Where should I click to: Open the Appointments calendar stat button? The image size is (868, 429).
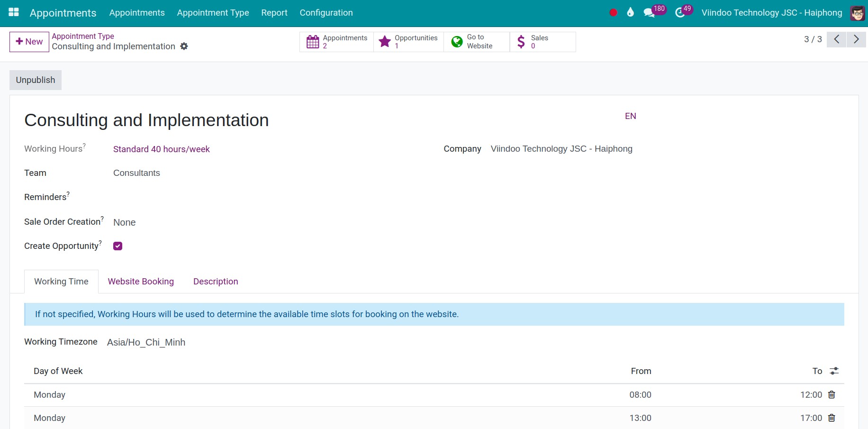(337, 42)
